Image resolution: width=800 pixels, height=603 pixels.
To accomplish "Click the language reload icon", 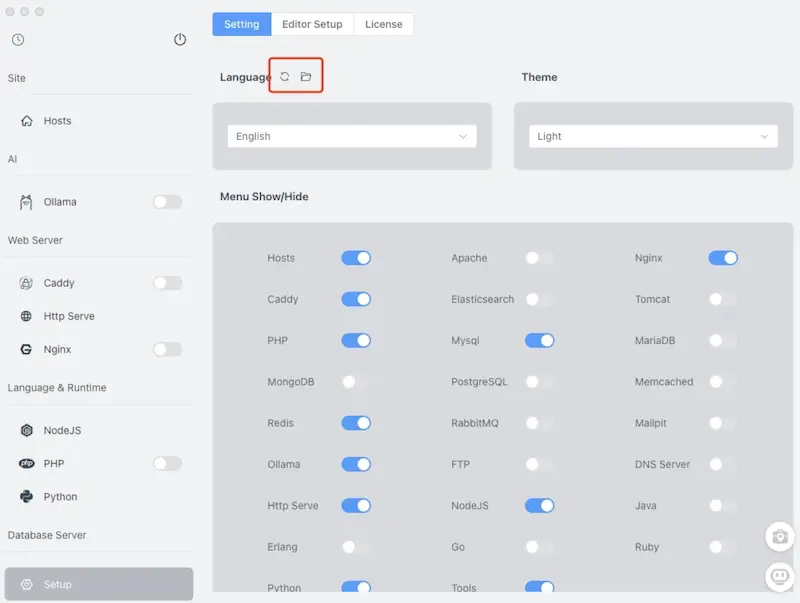I will [285, 77].
